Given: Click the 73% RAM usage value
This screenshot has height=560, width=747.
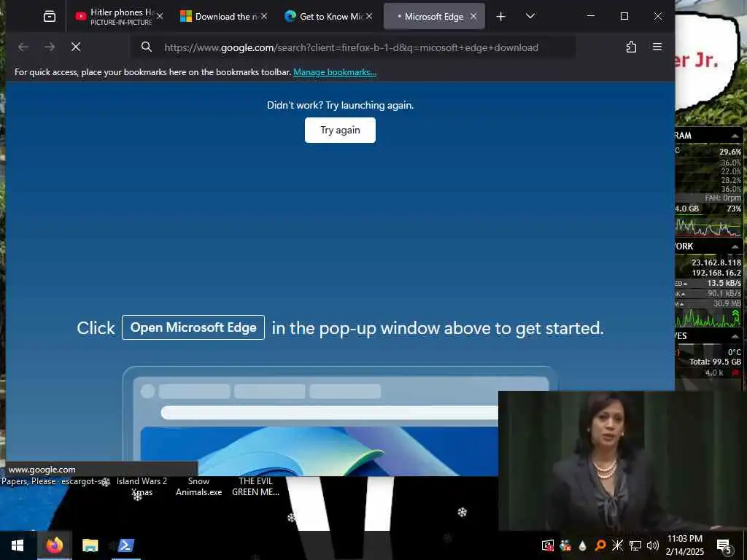Looking at the screenshot, I should 734,209.
